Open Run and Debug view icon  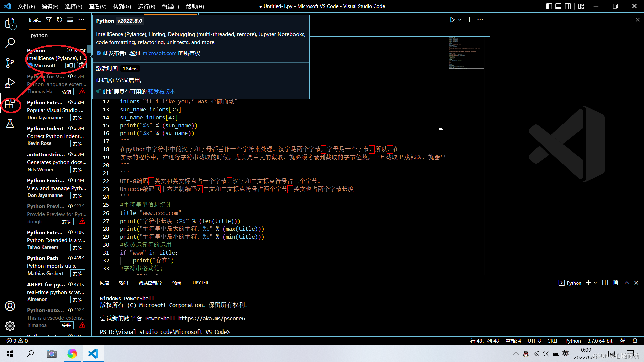coord(10,83)
